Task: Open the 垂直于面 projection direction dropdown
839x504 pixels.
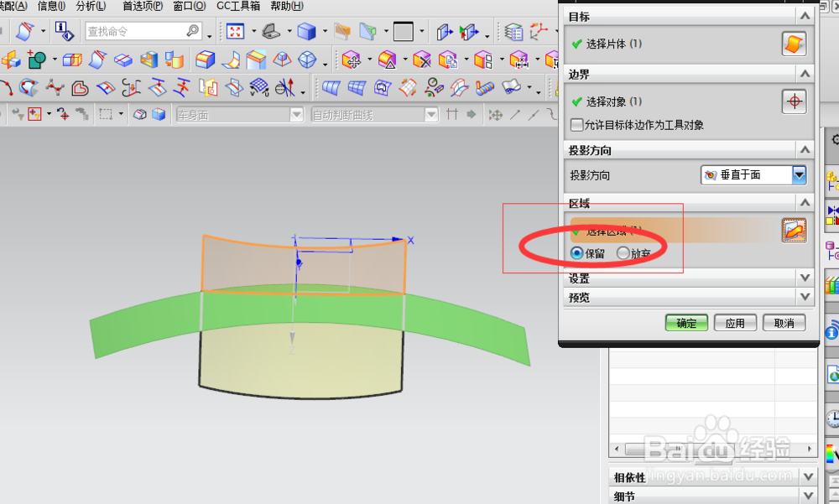Action: click(753, 175)
